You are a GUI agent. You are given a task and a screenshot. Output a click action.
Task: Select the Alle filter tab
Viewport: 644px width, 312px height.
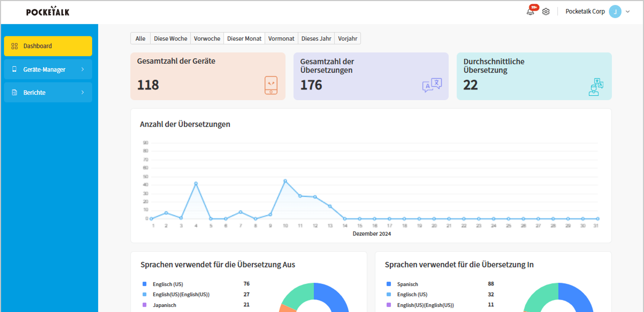pos(140,39)
